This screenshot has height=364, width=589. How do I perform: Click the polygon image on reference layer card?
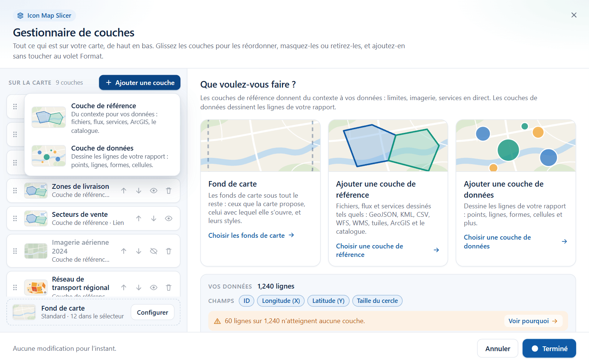[x=388, y=145]
